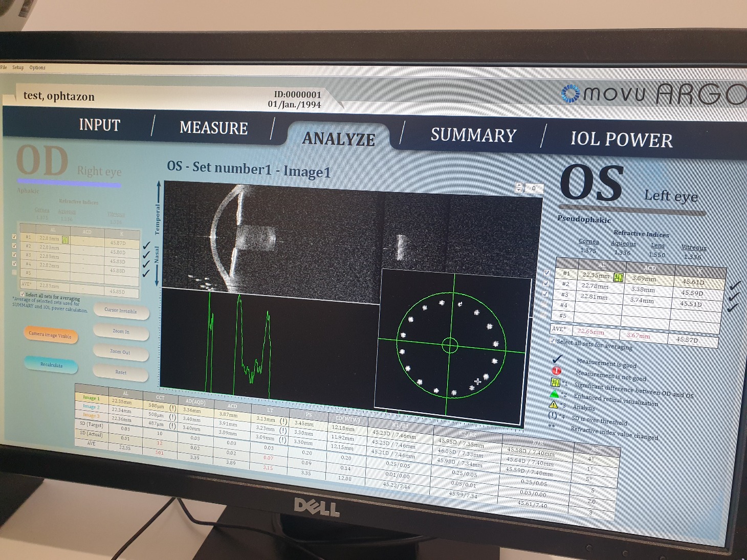The width and height of the screenshot is (747, 560).
Task: Click the SD warning icon beside 487µm
Action: (x=172, y=425)
